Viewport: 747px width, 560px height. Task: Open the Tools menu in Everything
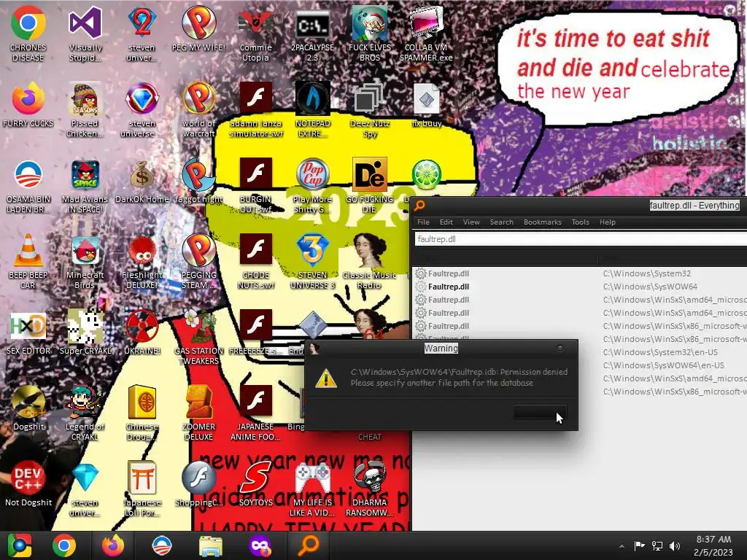(580, 222)
